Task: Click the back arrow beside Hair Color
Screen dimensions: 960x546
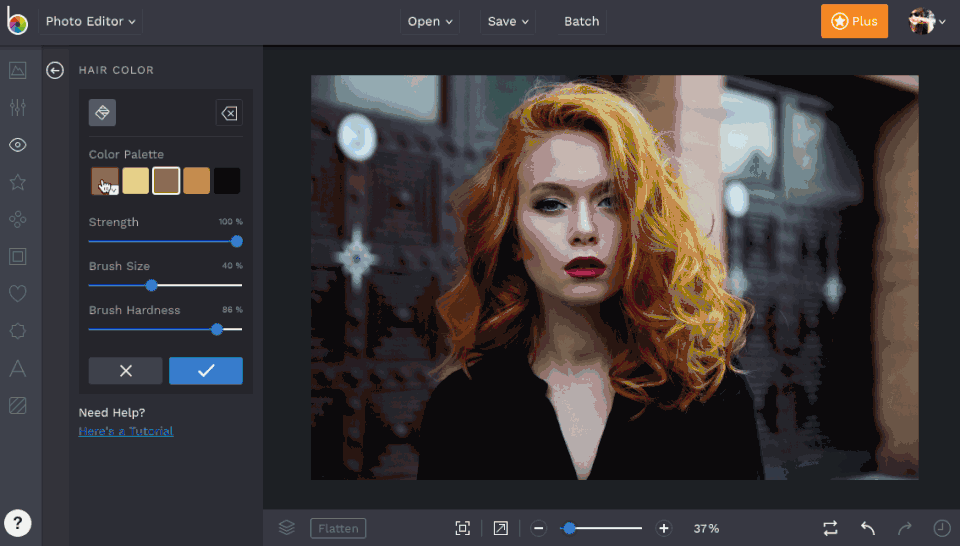Action: (55, 70)
